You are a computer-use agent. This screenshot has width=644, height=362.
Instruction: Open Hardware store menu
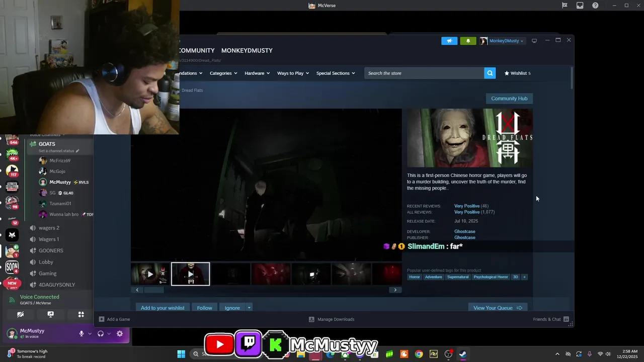pyautogui.click(x=257, y=73)
